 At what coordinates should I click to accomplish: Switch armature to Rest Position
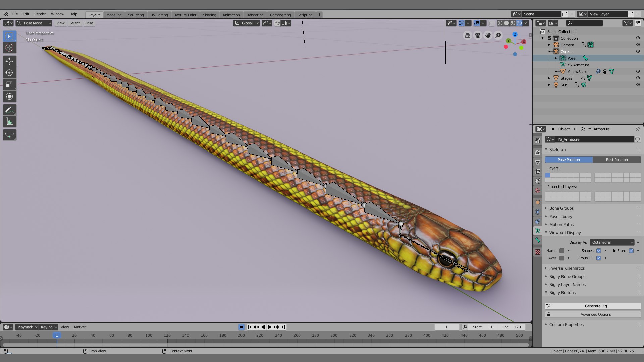tap(617, 160)
